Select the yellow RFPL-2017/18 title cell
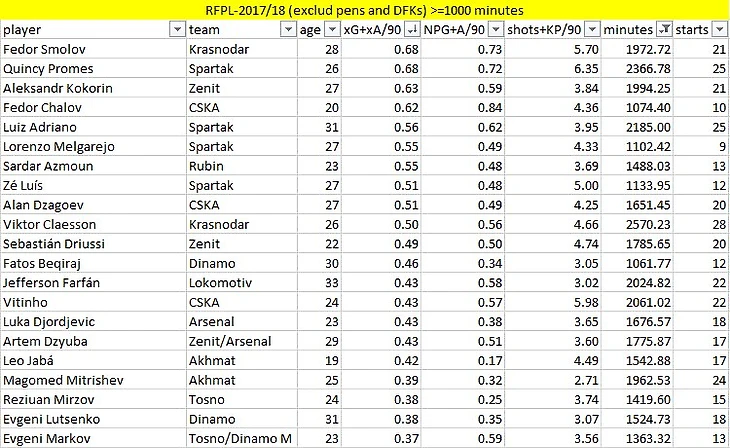This screenshot has width=730, height=448. [x=365, y=10]
